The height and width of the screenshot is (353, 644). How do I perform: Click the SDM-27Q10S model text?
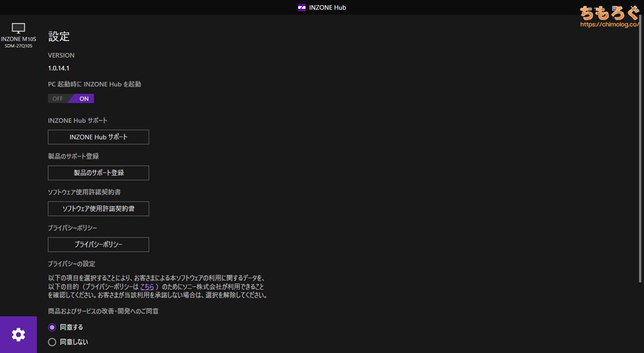click(x=18, y=46)
